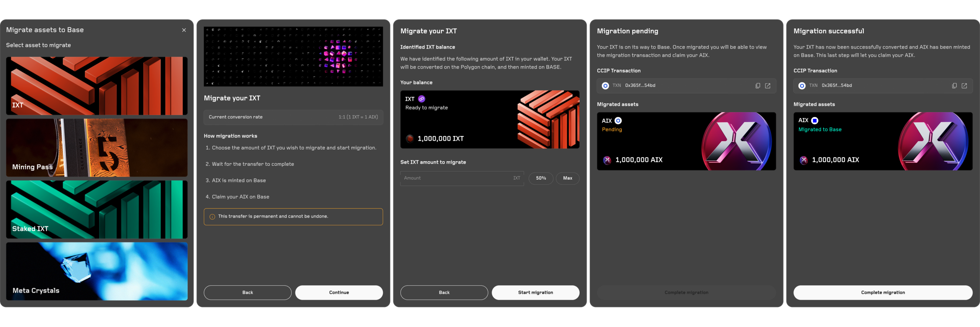Screen dimensions: 980x327
Task: Select the IXT asset card
Action: [97, 86]
